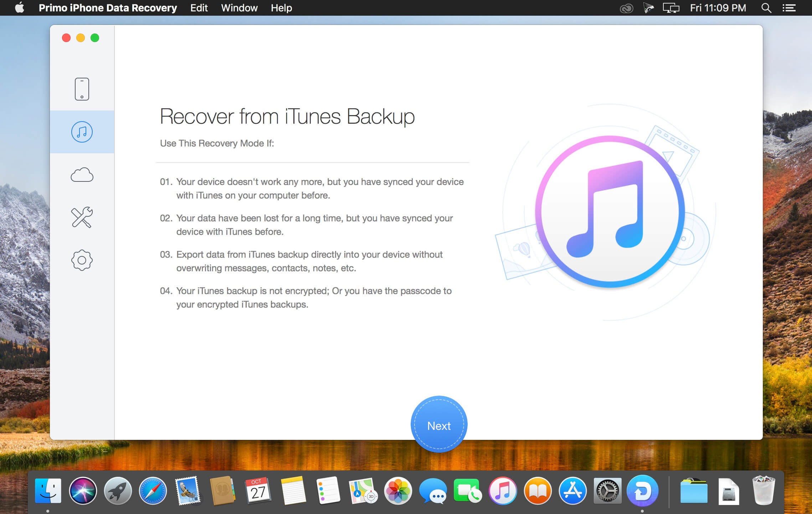Open FaceTime in the Dock

468,491
